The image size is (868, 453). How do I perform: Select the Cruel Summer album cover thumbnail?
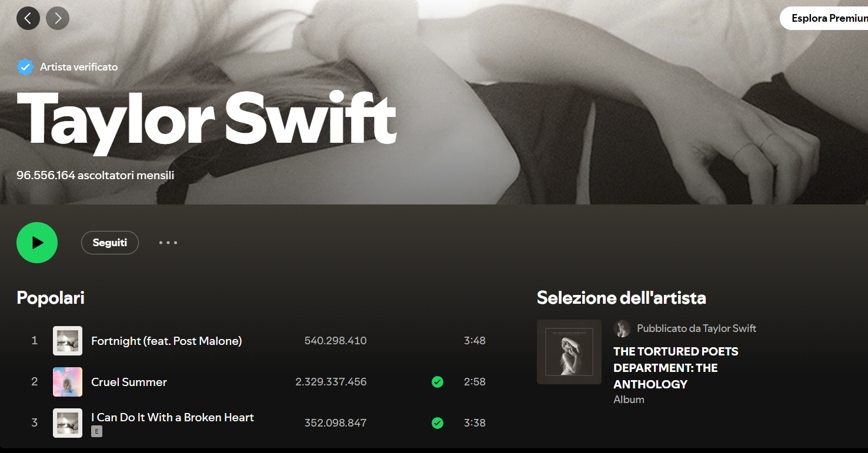click(x=68, y=382)
